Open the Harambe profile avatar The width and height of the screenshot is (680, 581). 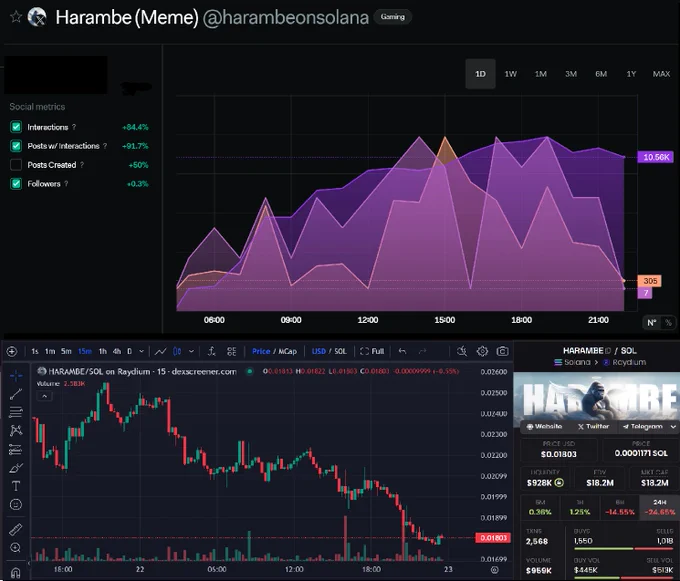pos(37,17)
